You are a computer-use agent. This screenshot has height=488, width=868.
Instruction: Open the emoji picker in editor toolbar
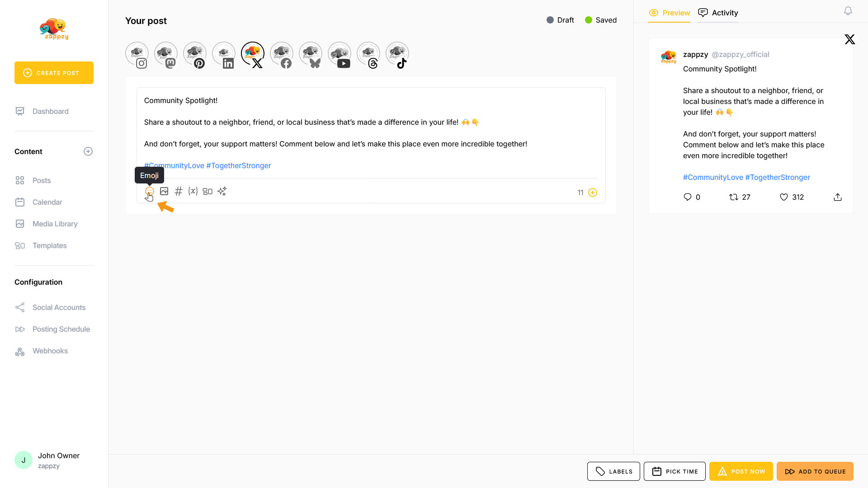pyautogui.click(x=149, y=191)
